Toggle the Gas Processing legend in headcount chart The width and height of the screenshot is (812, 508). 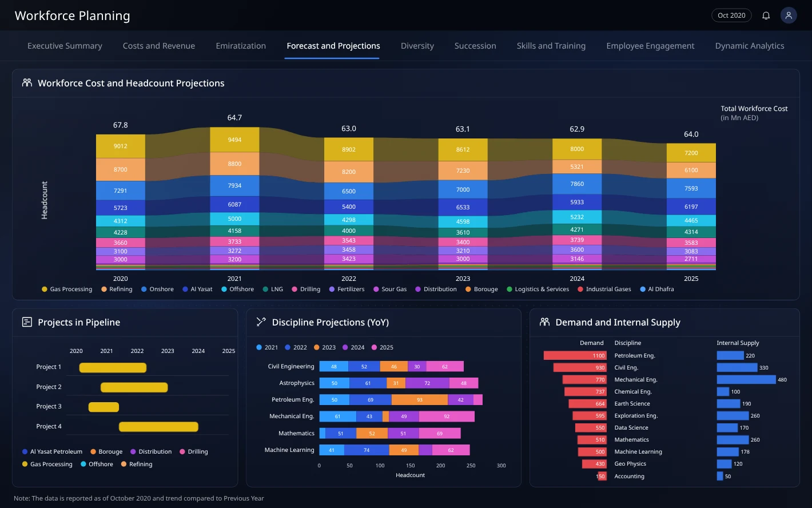(67, 289)
